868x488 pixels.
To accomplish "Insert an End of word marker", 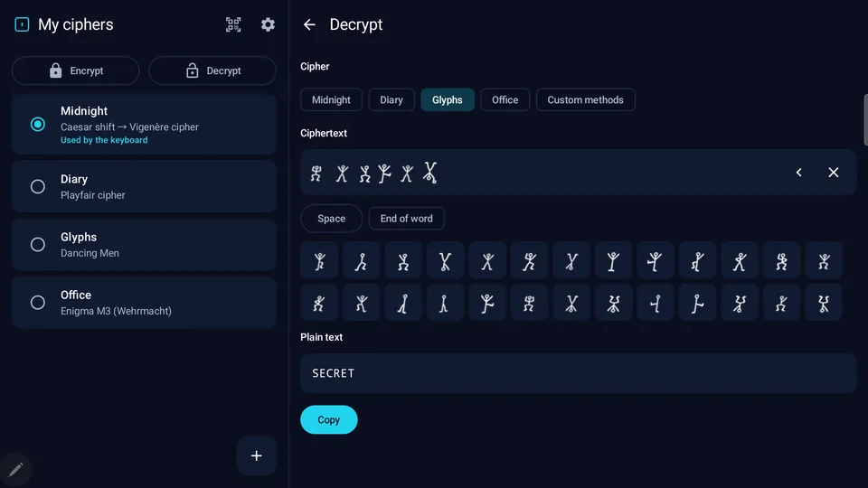I will [x=406, y=219].
